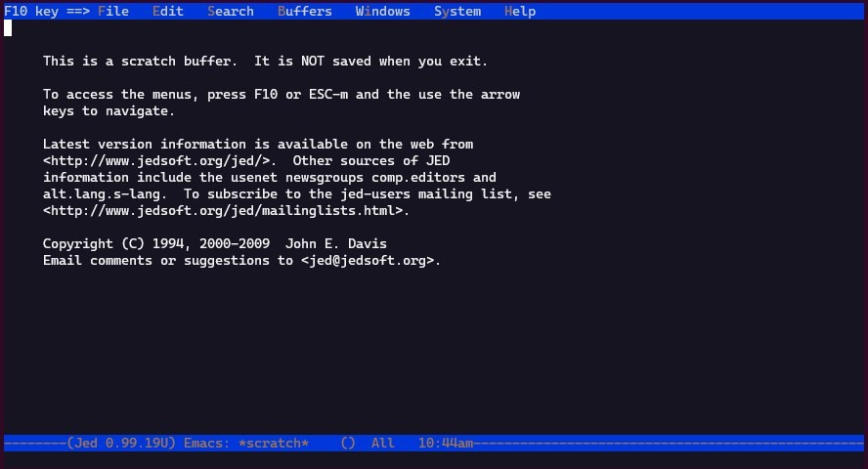This screenshot has height=469, width=868.
Task: Click the 10:44am clock in status line
Action: click(x=446, y=443)
